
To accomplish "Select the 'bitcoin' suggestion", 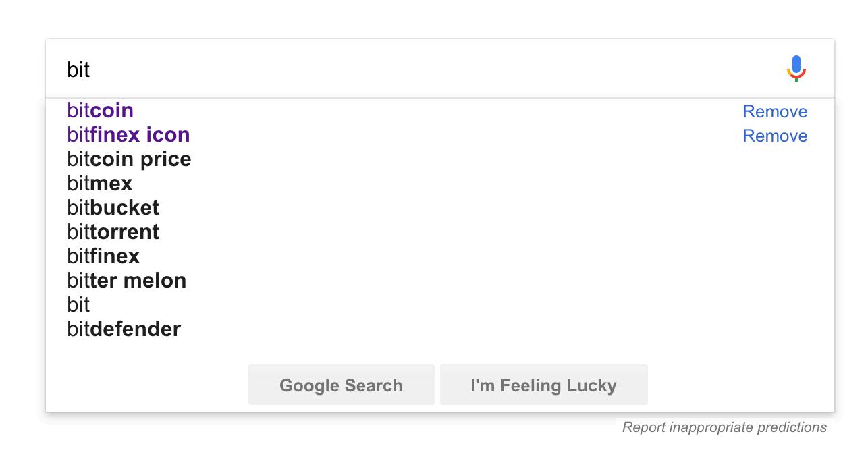I will pos(101,111).
